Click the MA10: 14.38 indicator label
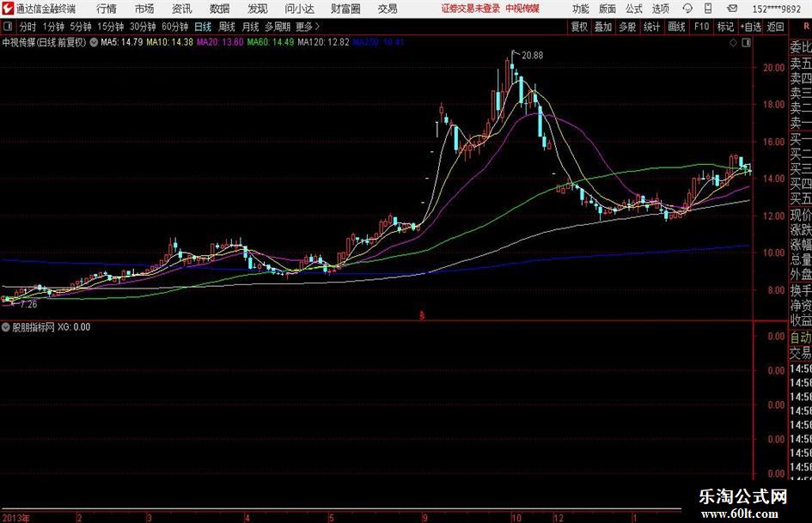This screenshot has width=812, height=523. click(x=170, y=42)
